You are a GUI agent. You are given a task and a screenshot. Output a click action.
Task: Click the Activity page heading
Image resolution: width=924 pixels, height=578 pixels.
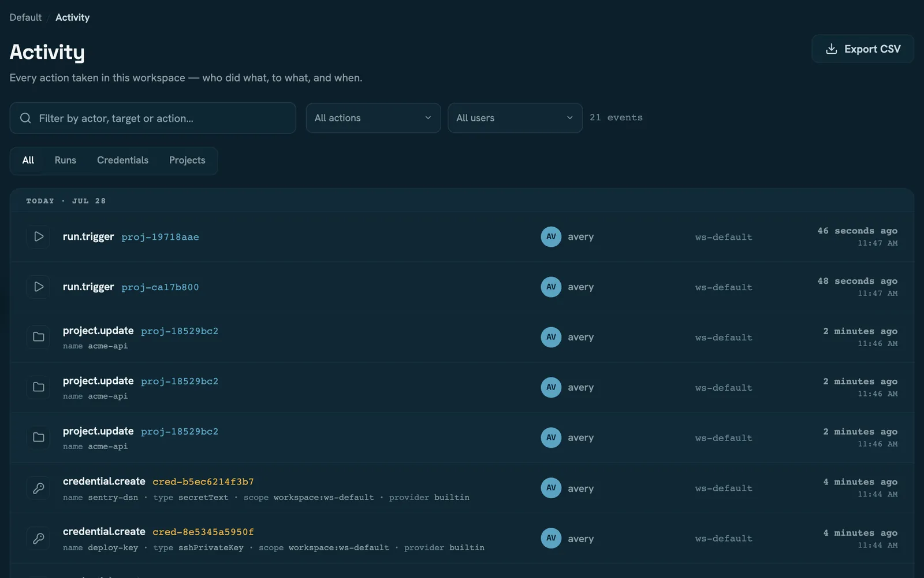click(x=47, y=52)
